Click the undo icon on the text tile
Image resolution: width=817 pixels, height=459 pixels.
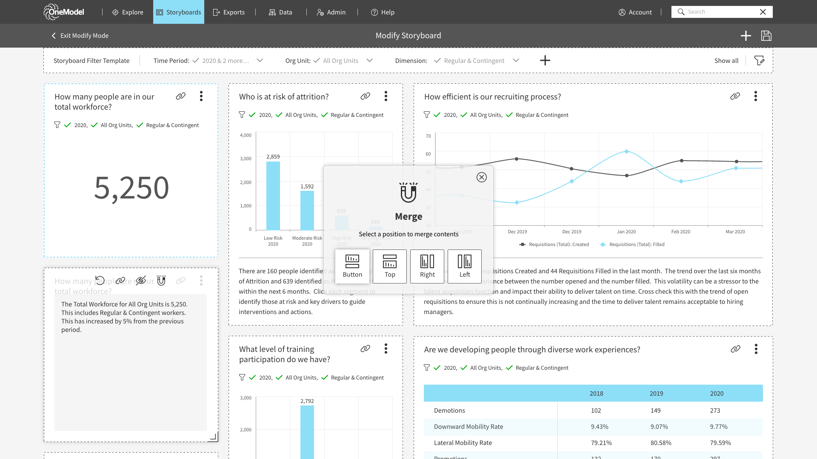click(x=100, y=281)
